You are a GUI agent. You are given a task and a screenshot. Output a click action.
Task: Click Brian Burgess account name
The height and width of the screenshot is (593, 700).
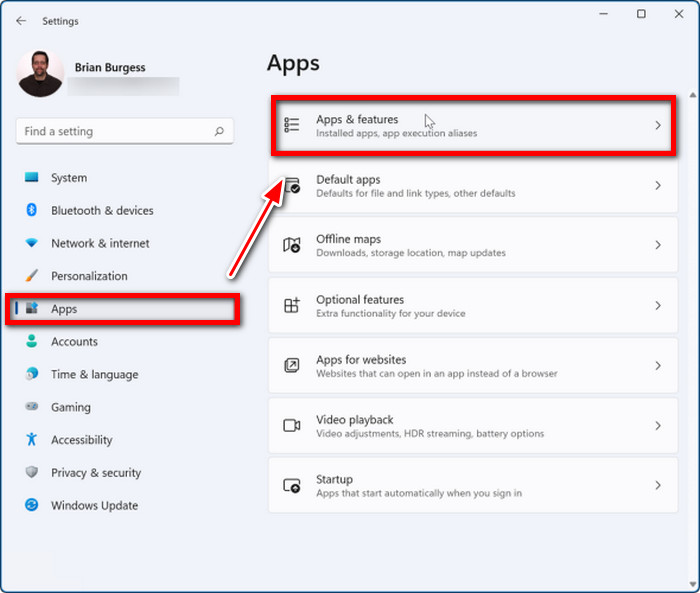[110, 67]
